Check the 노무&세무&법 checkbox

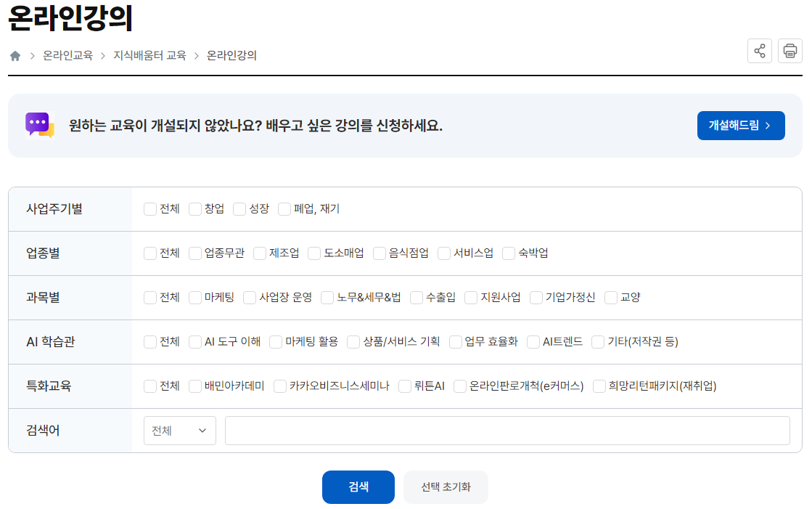click(x=327, y=298)
